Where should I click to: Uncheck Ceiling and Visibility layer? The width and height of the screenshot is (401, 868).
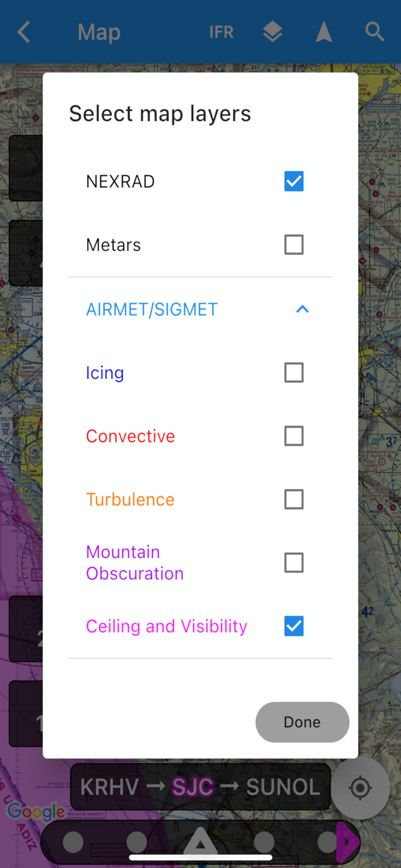tap(294, 626)
